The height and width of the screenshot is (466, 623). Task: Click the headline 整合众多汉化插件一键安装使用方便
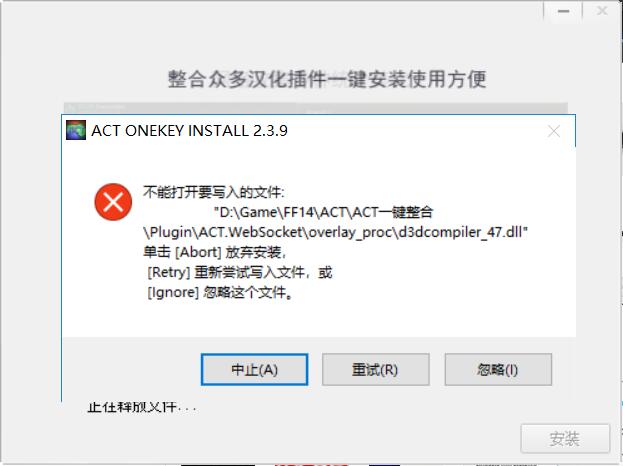(x=327, y=79)
